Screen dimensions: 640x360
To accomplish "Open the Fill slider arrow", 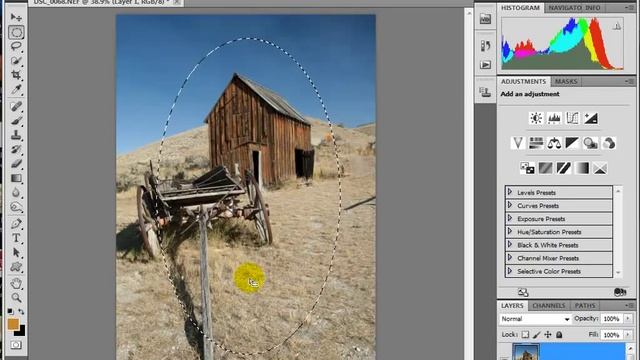I will point(628,335).
